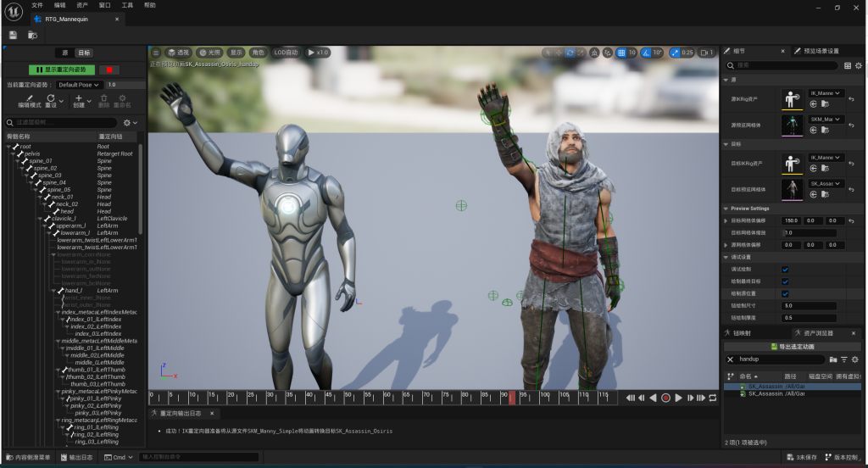Click the 创建 plus icon
The height and width of the screenshot is (468, 868).
[79, 98]
